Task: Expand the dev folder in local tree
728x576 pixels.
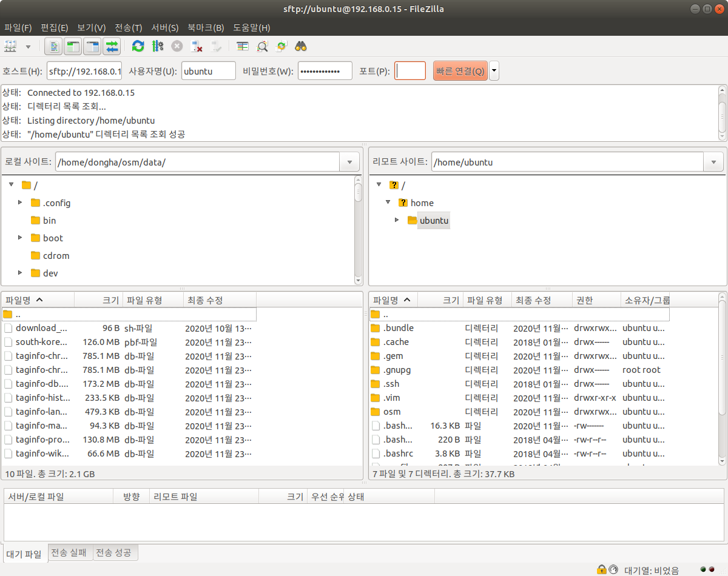Action: pyautogui.click(x=20, y=273)
